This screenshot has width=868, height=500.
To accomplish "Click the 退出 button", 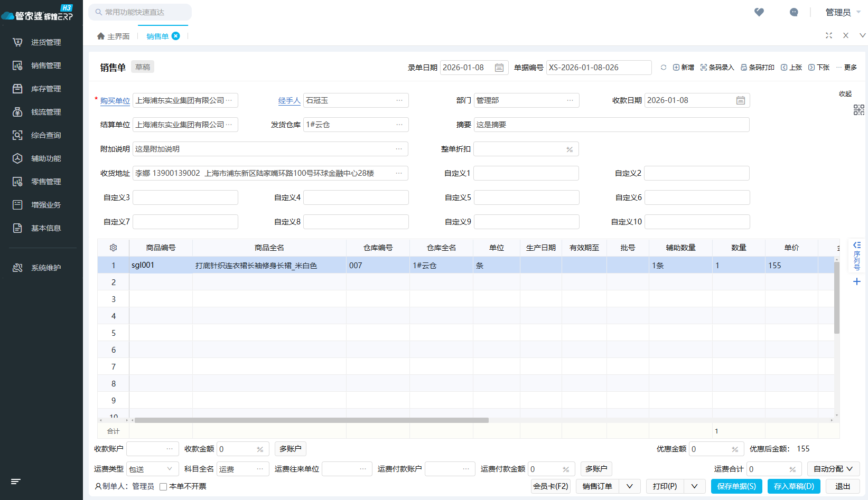I will [843, 486].
